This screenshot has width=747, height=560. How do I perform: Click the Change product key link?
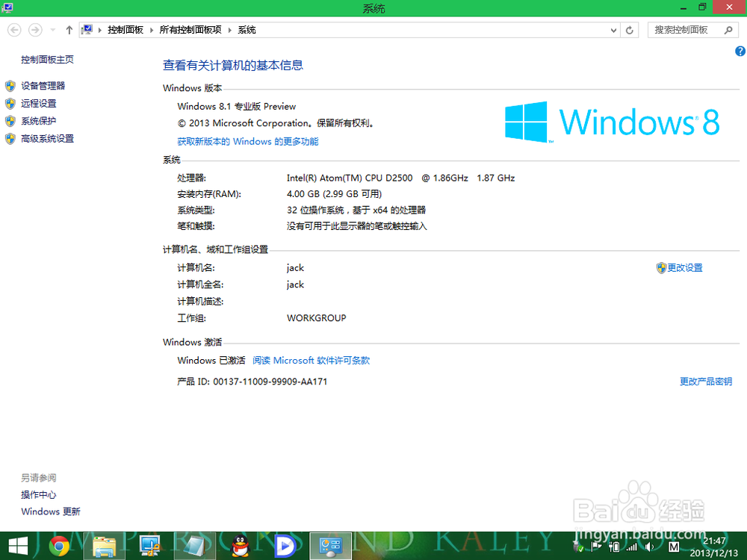point(706,382)
